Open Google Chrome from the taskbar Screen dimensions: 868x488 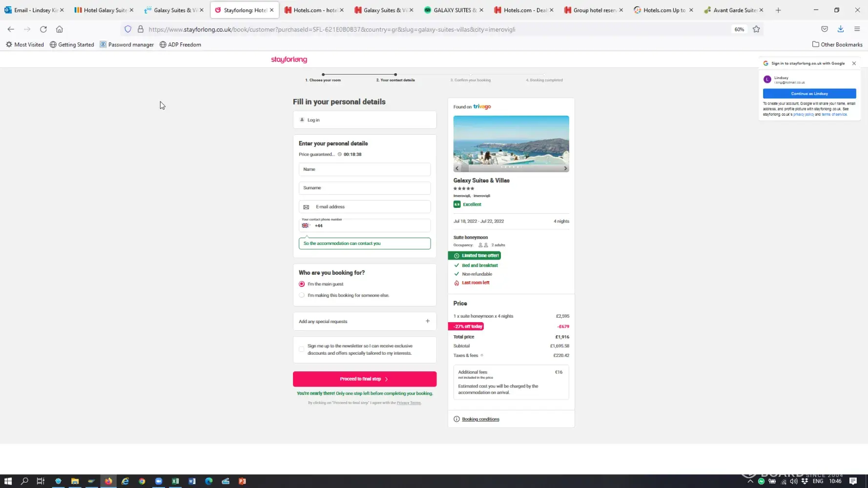(142, 481)
